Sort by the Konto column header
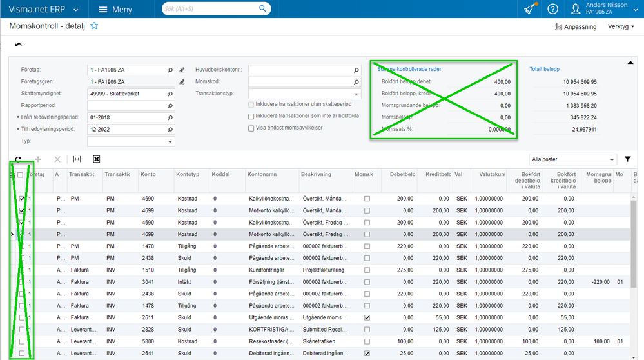This screenshot has width=644, height=360. 148,175
